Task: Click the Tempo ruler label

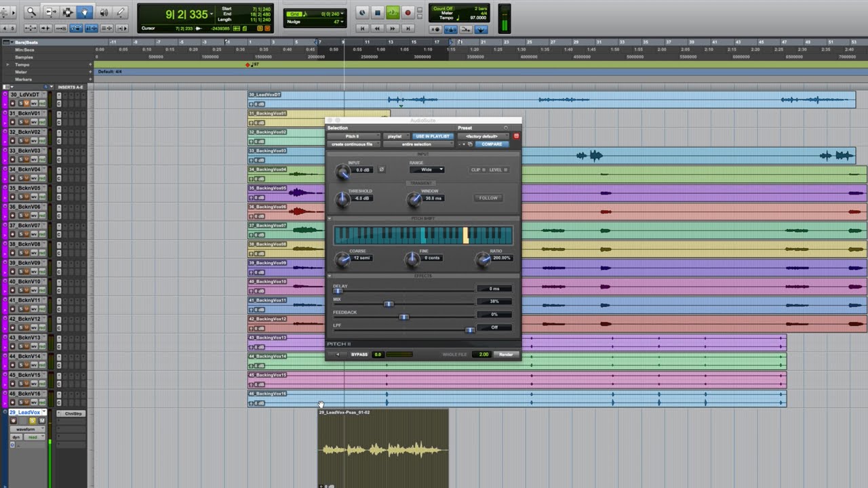Action: [24, 64]
